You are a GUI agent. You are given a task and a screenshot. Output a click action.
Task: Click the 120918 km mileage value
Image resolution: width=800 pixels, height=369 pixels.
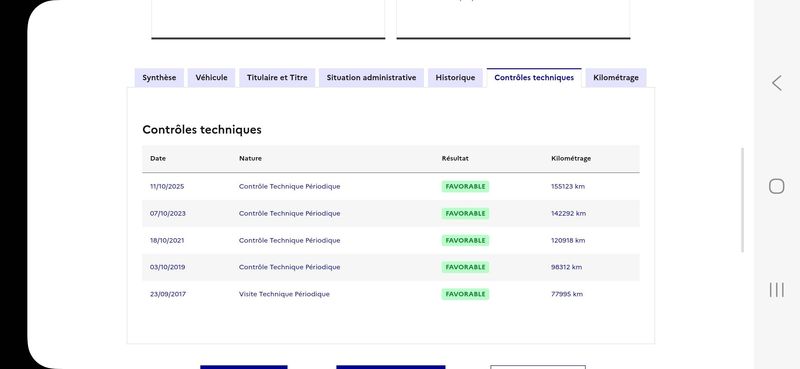pos(568,240)
